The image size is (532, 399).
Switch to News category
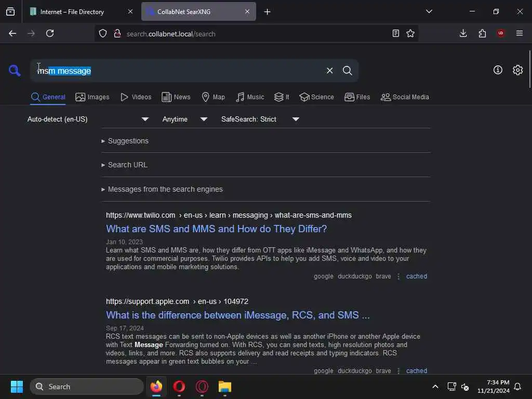pyautogui.click(x=176, y=97)
